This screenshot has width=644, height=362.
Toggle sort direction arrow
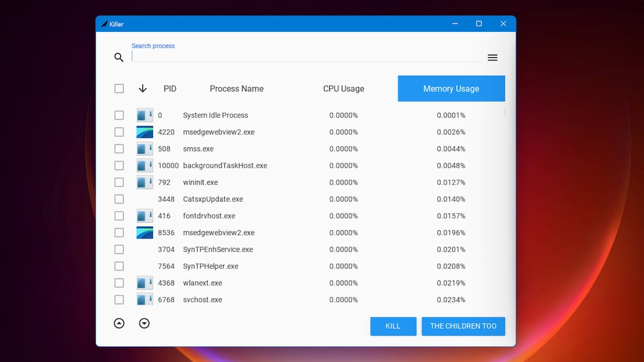[143, 89]
